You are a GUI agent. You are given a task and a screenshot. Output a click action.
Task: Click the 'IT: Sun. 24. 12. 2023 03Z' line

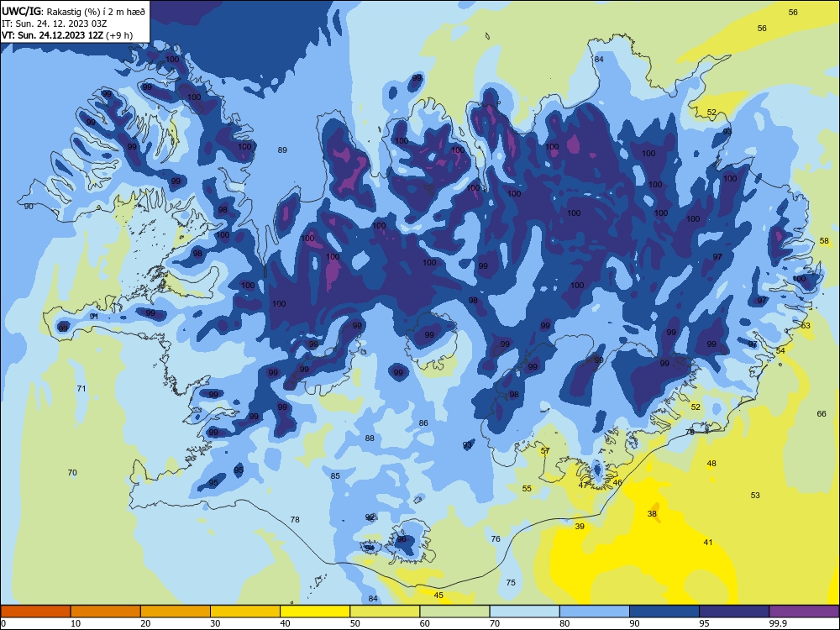(x=54, y=24)
